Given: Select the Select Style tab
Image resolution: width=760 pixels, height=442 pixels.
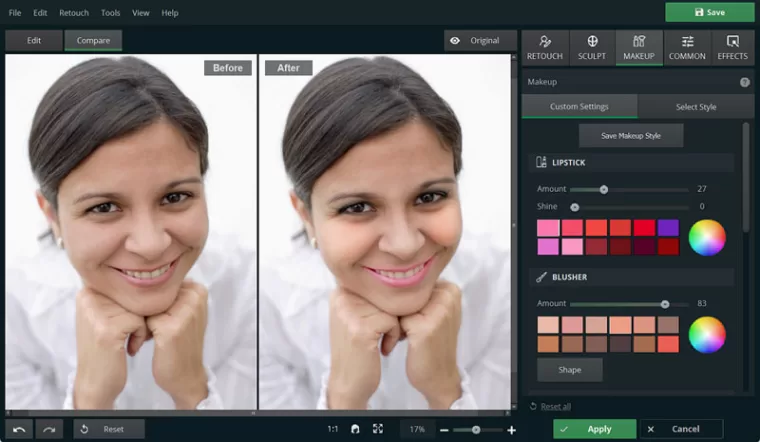Looking at the screenshot, I should 695,107.
